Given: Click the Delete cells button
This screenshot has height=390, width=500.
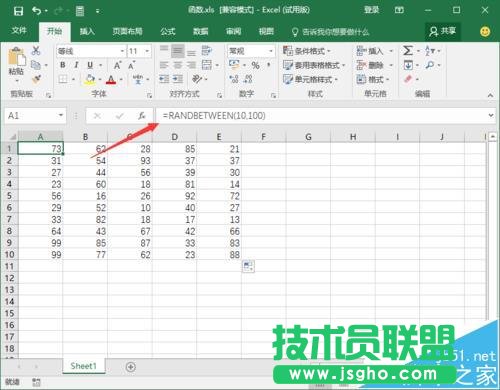Looking at the screenshot, I should pyautogui.click(x=374, y=65).
